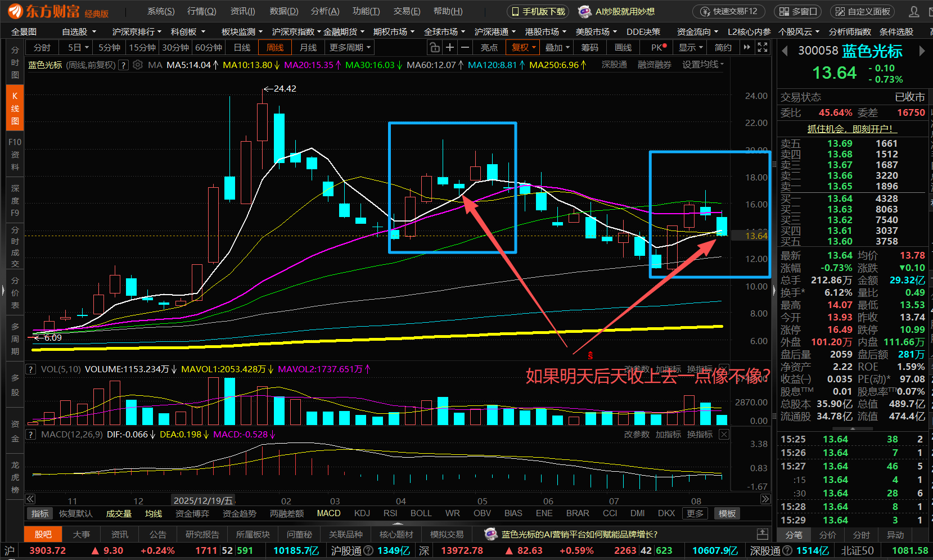This screenshot has width=933, height=560.
Task: Toggle the 筹码 chip distribution panel
Action: 589,48
